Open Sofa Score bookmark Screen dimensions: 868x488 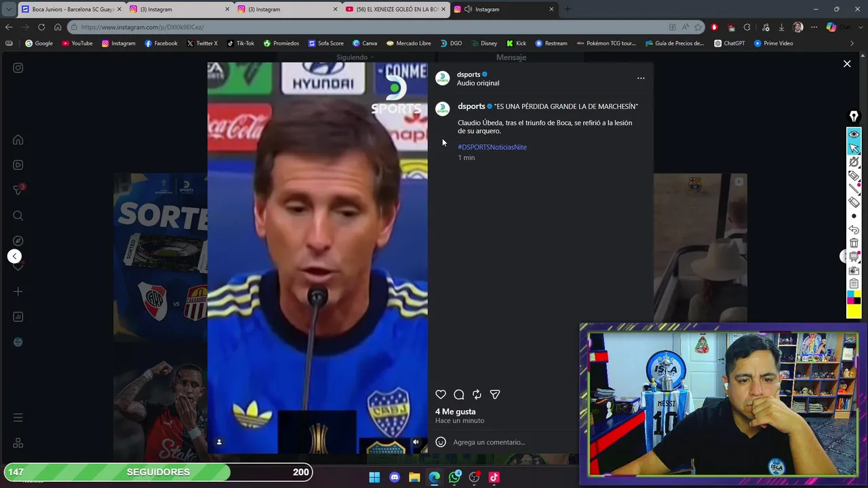(326, 43)
